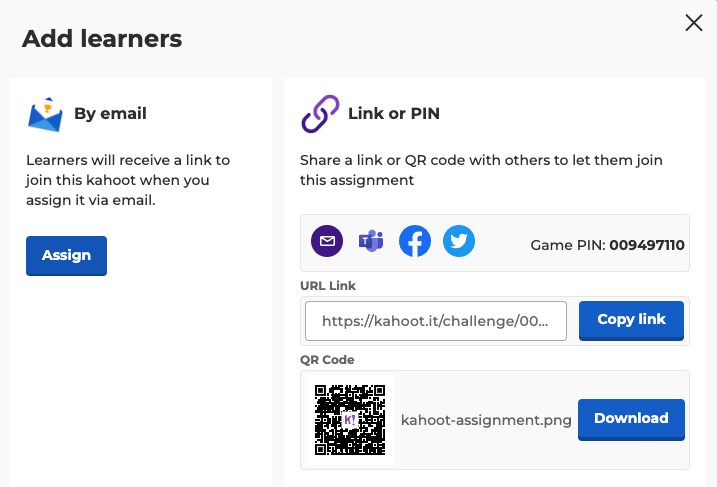Click the QR code thumbnail
This screenshot has width=717, height=487.
[350, 420]
